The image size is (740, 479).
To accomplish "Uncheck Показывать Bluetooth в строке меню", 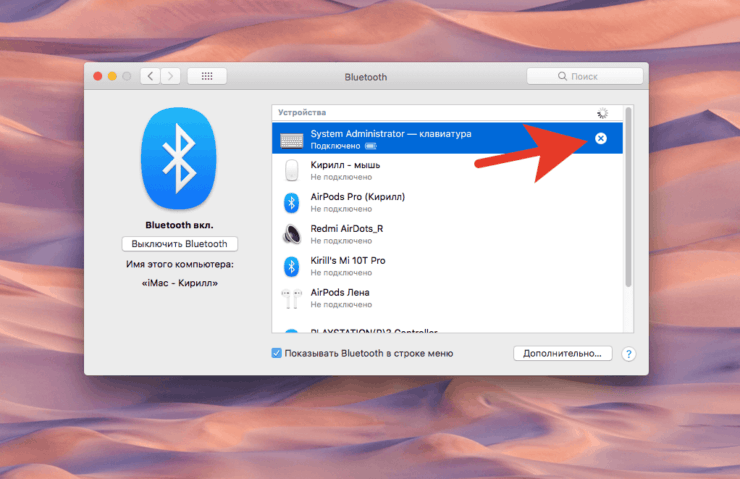I will pyautogui.click(x=277, y=353).
